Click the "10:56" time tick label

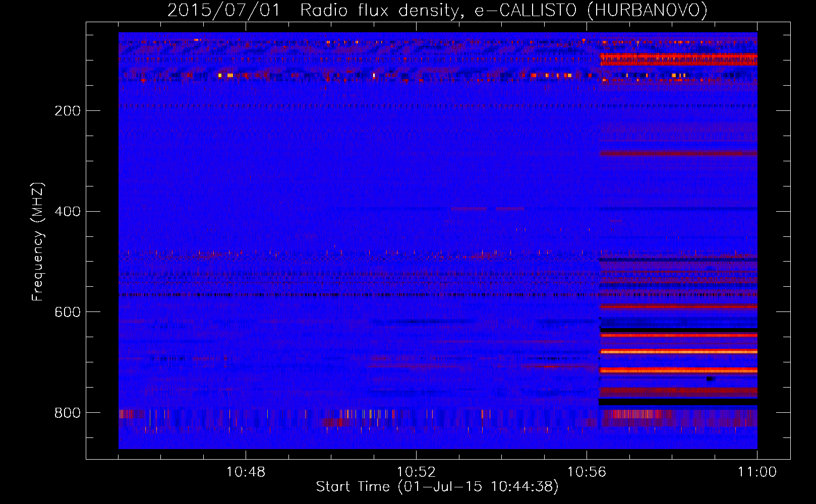pyautogui.click(x=587, y=472)
